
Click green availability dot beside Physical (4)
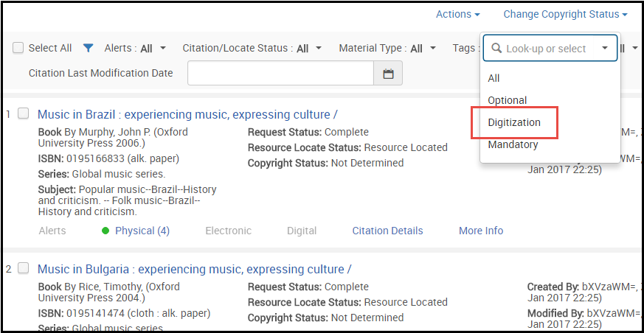(x=105, y=231)
